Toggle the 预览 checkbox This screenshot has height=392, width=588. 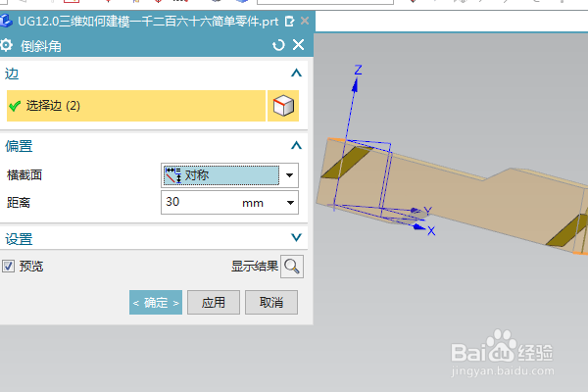8,267
